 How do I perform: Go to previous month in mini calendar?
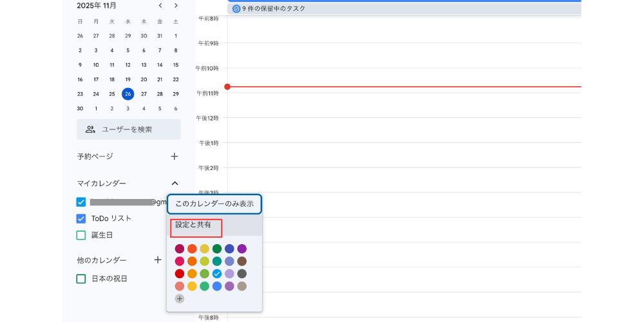point(160,6)
